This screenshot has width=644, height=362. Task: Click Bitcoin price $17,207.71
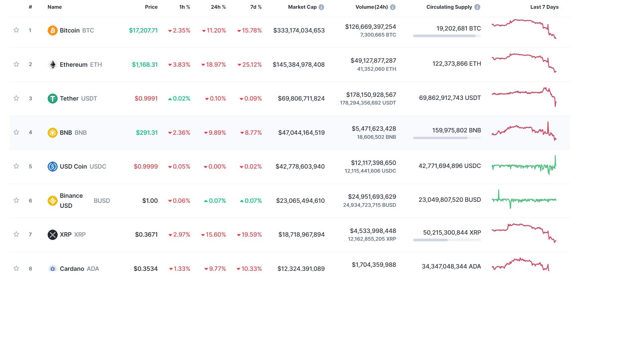pyautogui.click(x=143, y=31)
